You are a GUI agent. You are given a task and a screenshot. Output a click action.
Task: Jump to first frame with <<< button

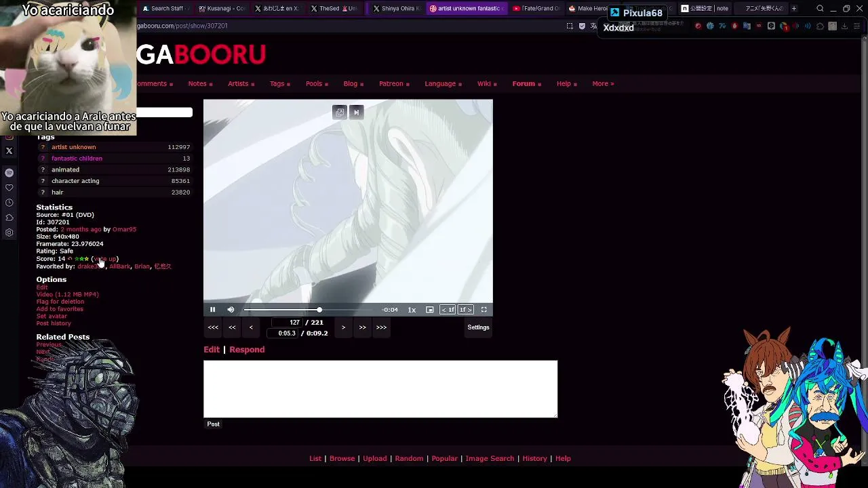[x=213, y=327]
